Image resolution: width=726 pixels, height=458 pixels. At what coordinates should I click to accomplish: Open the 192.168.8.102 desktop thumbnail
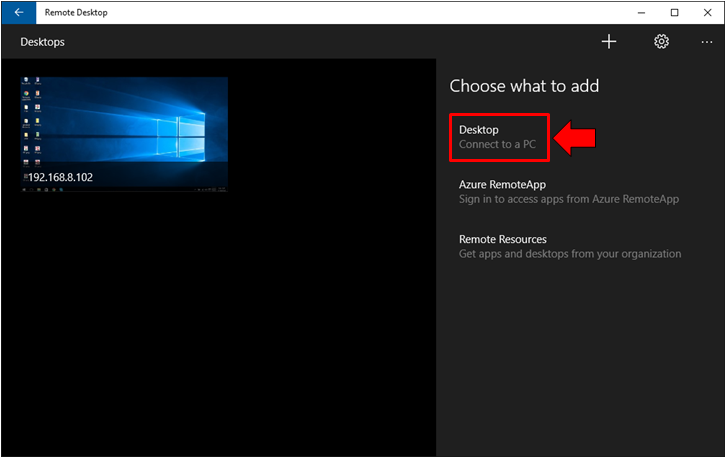click(x=124, y=134)
